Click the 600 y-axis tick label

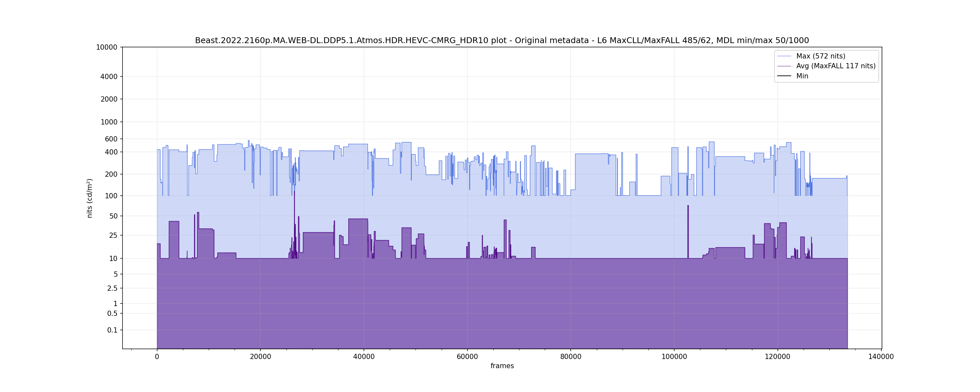tap(111, 139)
